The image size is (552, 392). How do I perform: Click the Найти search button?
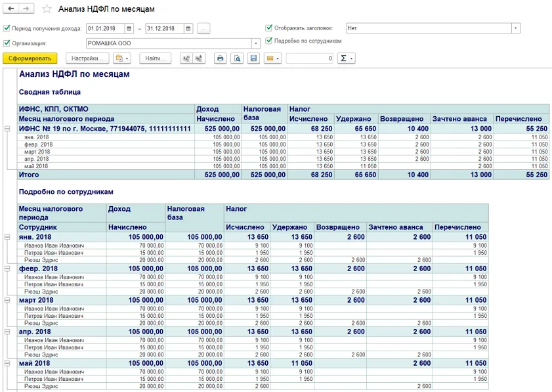(x=155, y=58)
